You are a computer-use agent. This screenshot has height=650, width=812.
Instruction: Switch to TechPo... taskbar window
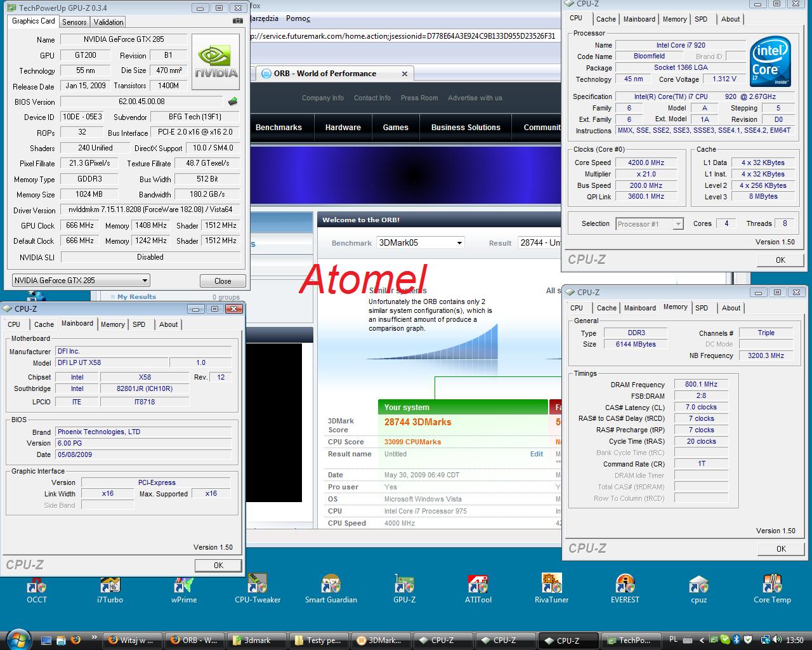pos(630,640)
